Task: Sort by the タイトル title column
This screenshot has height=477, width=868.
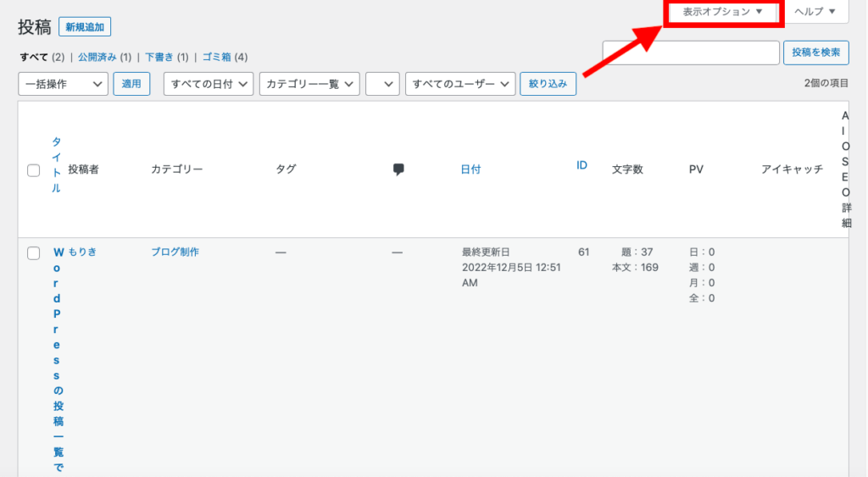Action: 57,165
